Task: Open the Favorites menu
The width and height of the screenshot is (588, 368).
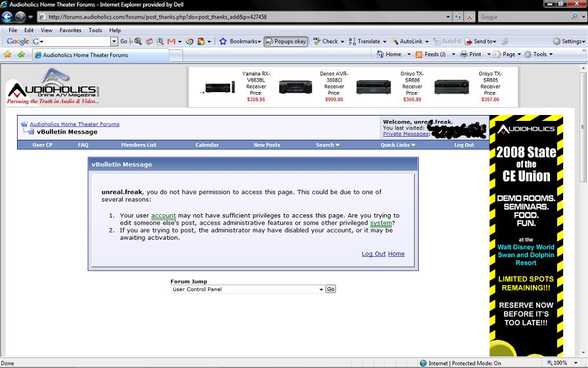Action: pyautogui.click(x=70, y=30)
